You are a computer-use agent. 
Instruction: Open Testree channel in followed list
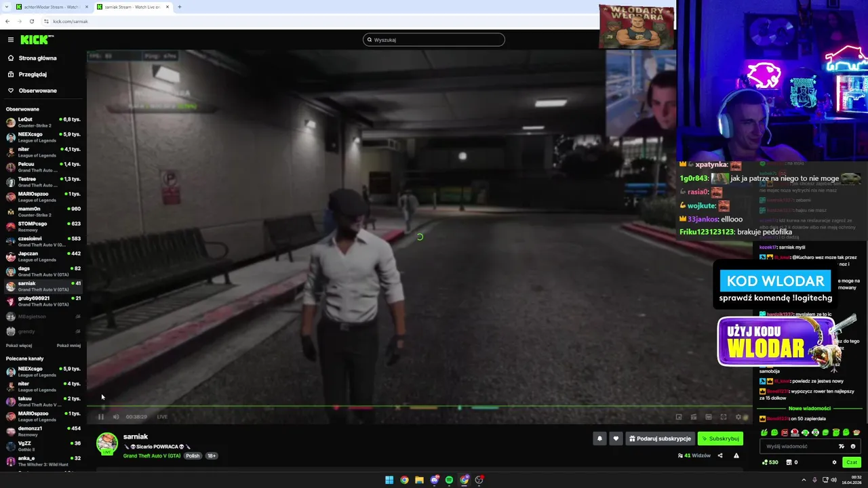[x=43, y=182]
